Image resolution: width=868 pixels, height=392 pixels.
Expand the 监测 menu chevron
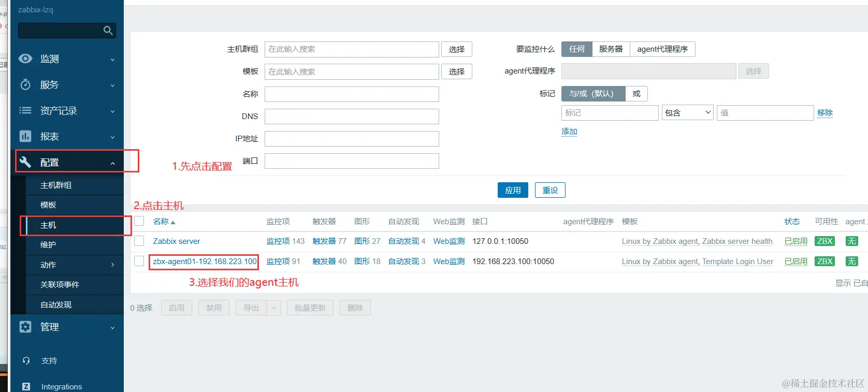112,60
